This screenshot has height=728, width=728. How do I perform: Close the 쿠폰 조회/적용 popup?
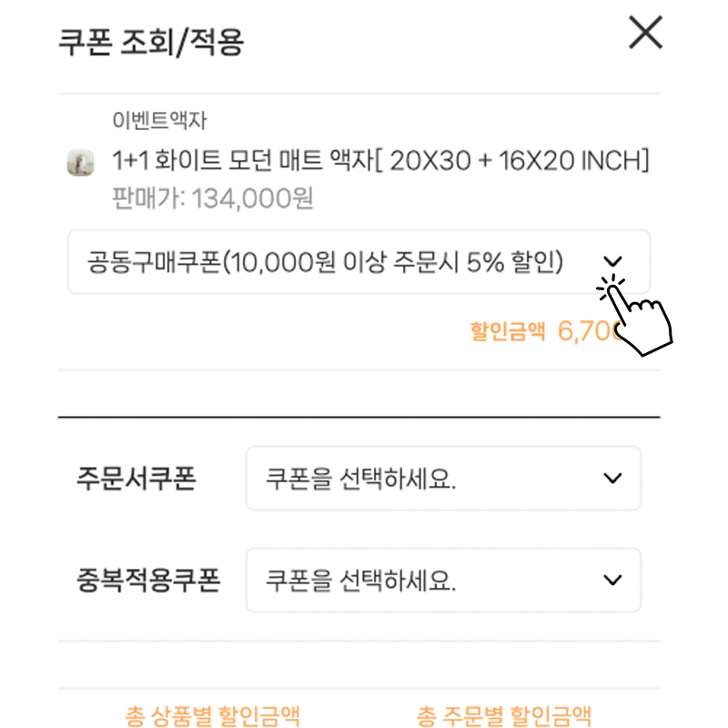tap(645, 32)
